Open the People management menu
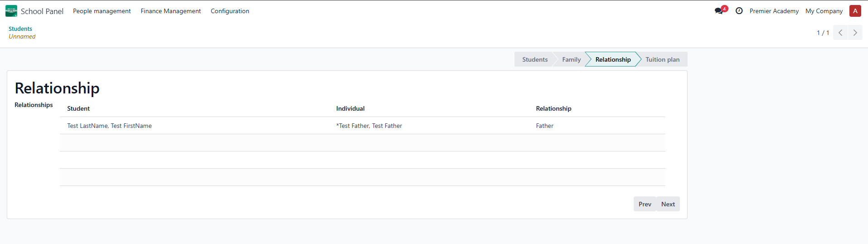 click(102, 11)
